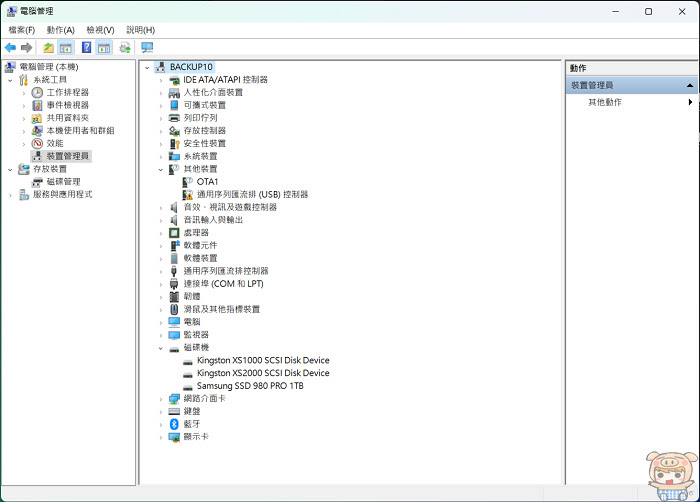Select the 存放控制器 category label

point(204,131)
